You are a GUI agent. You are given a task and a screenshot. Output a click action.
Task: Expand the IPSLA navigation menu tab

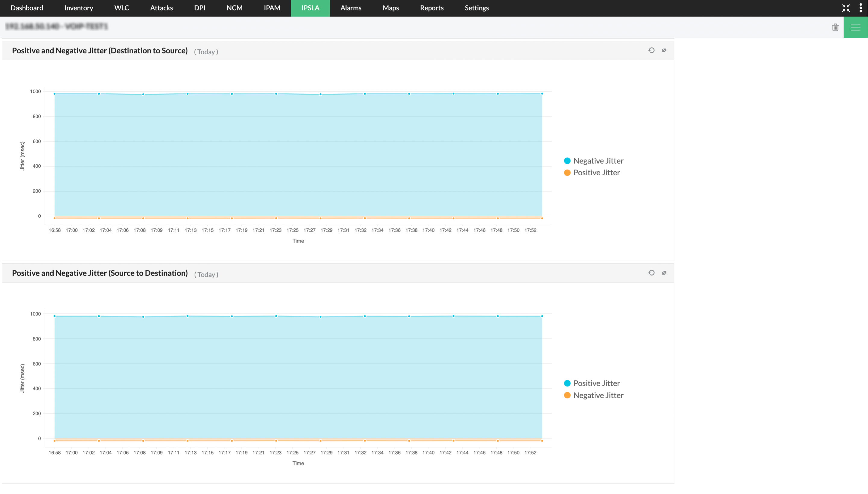310,8
